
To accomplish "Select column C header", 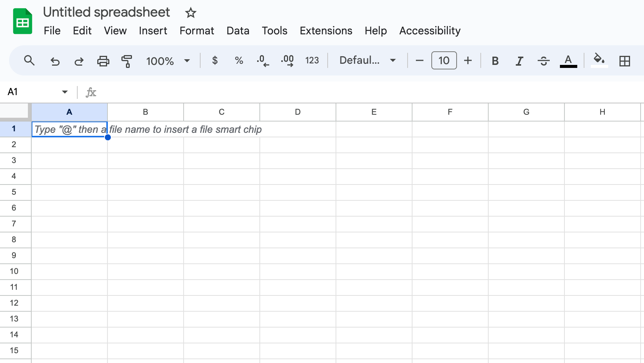I will point(222,112).
